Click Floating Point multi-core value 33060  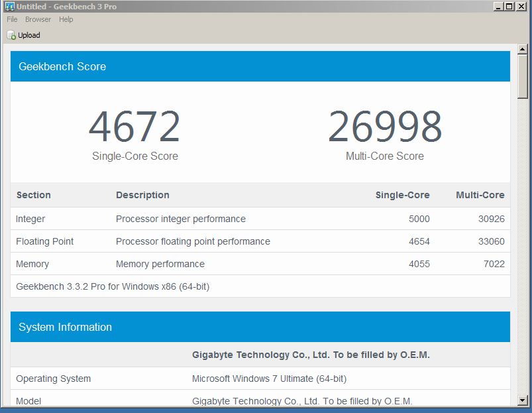pyautogui.click(x=492, y=241)
